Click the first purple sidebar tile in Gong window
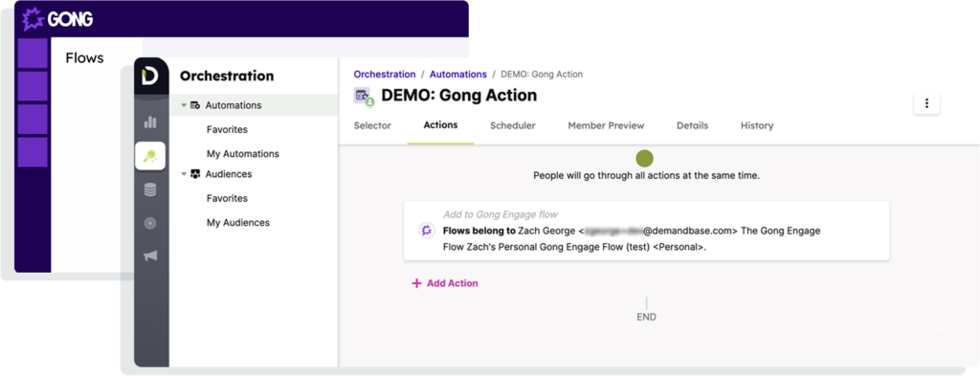The width and height of the screenshot is (980, 376). [33, 53]
